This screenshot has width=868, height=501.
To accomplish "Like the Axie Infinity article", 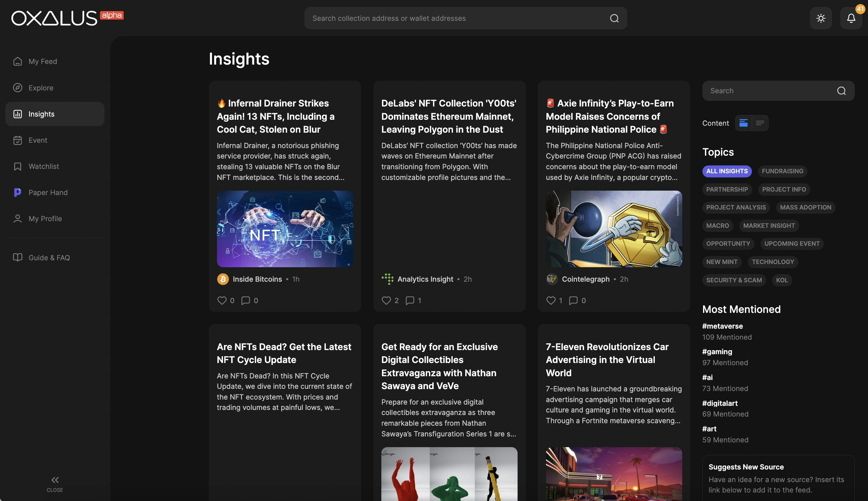I will click(551, 300).
